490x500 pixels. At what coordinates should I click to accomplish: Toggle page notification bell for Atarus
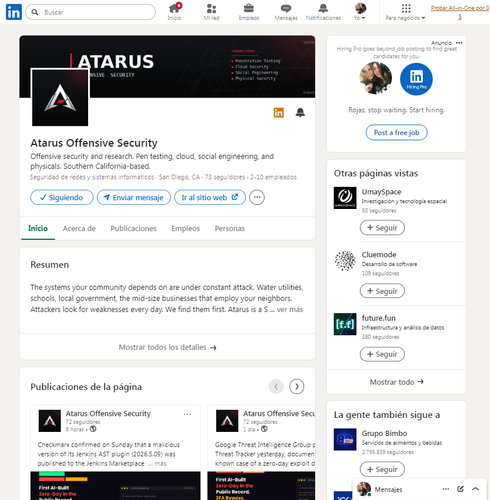[x=300, y=113]
